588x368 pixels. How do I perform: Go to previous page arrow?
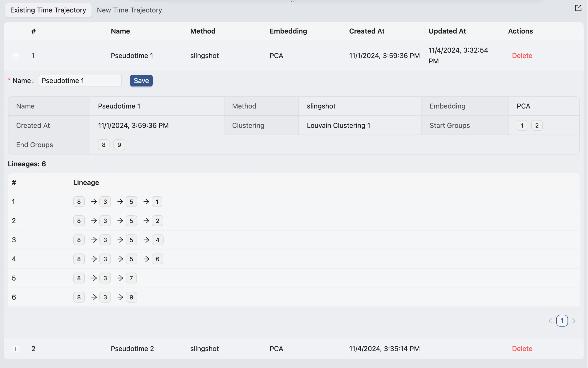(550, 321)
